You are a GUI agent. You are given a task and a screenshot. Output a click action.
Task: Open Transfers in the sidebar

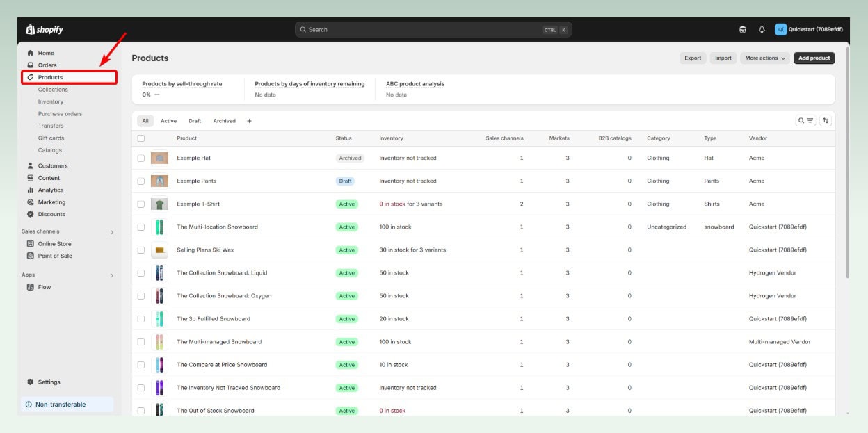click(x=51, y=126)
